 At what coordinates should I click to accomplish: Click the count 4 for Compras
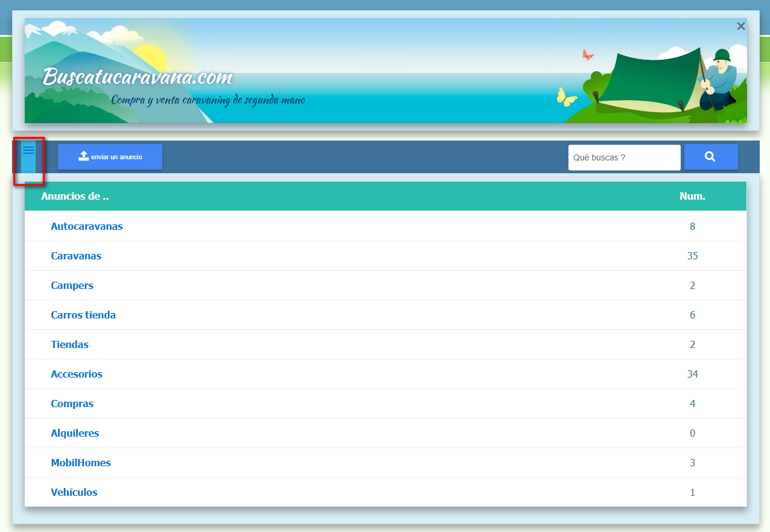[x=692, y=404]
